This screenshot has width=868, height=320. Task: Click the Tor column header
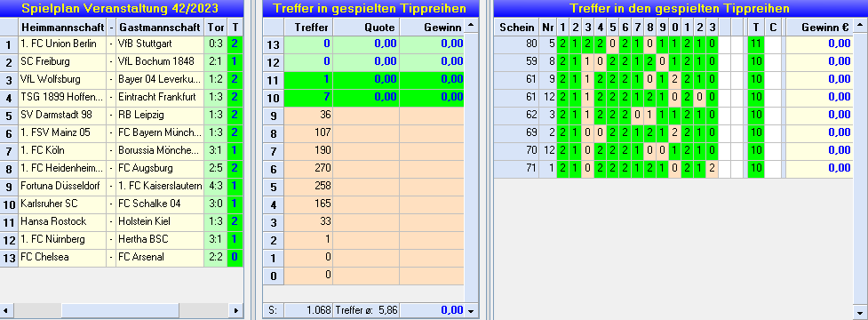pos(216,27)
